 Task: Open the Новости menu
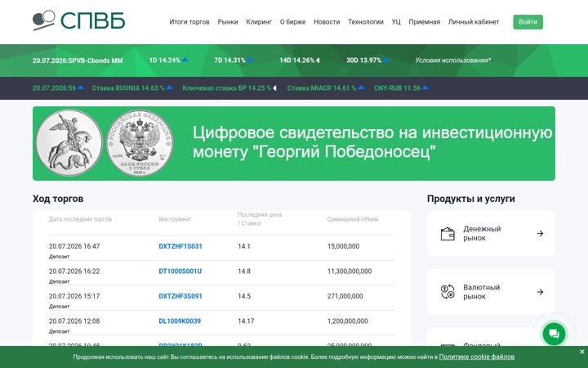pos(327,22)
